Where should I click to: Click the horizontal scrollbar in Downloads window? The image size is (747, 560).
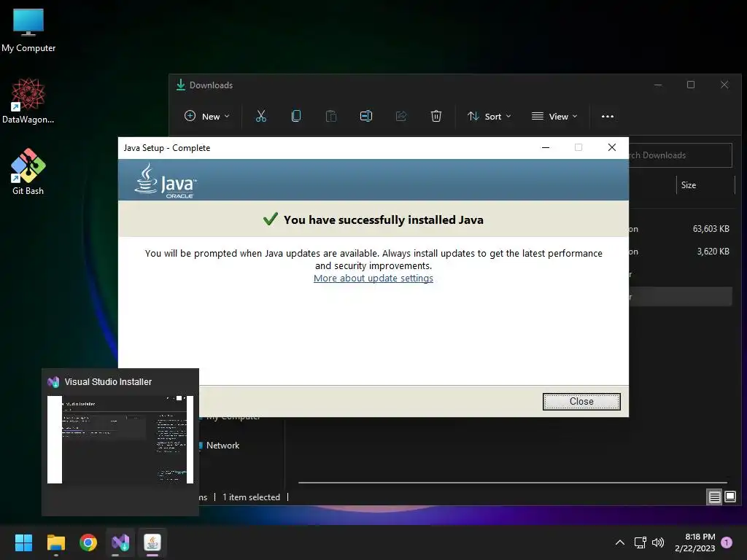[x=512, y=483]
